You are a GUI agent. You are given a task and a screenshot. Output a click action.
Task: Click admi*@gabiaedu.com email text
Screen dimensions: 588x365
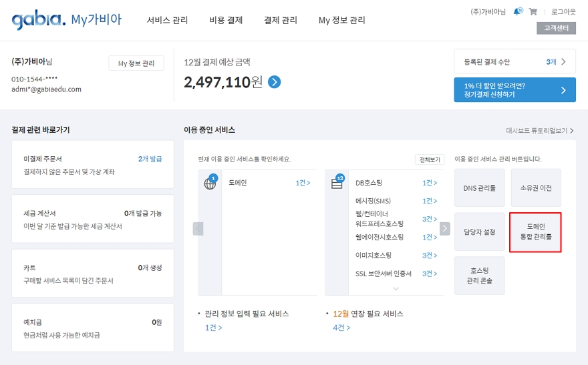[47, 89]
